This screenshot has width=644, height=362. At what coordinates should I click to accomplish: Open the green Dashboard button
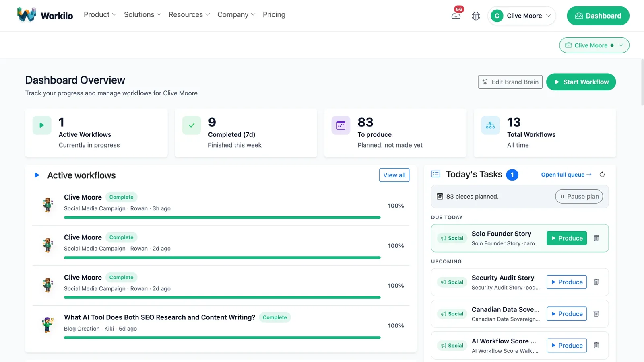click(x=598, y=16)
